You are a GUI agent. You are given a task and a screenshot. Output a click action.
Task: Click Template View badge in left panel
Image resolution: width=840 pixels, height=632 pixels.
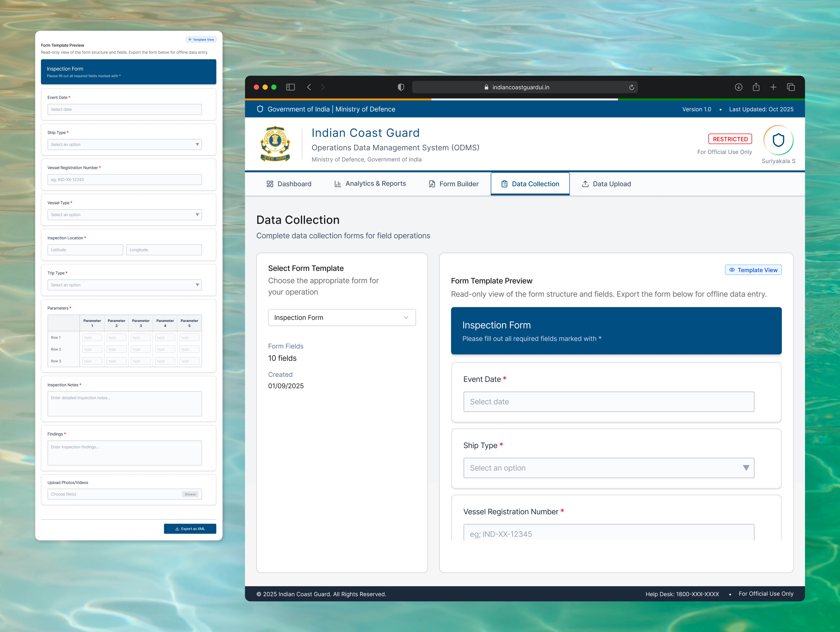tap(201, 39)
